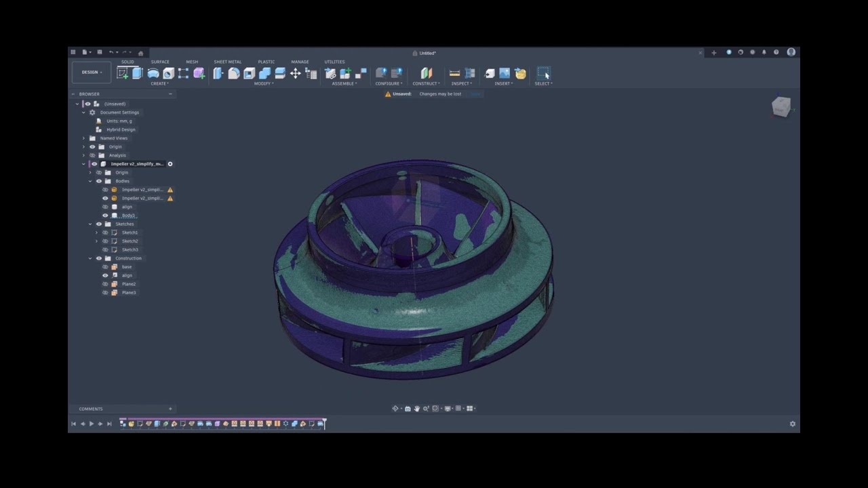
Task: Select the Combine tool
Action: pyautogui.click(x=264, y=73)
